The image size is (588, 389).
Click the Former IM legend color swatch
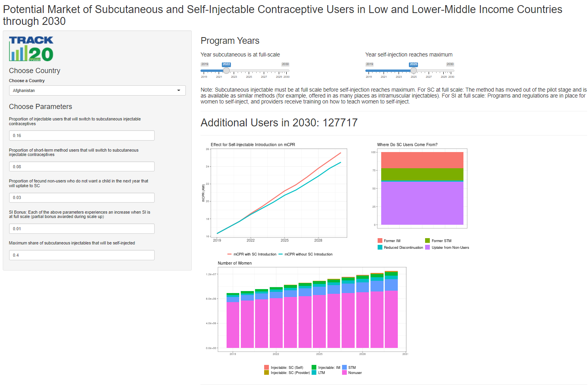pos(380,241)
